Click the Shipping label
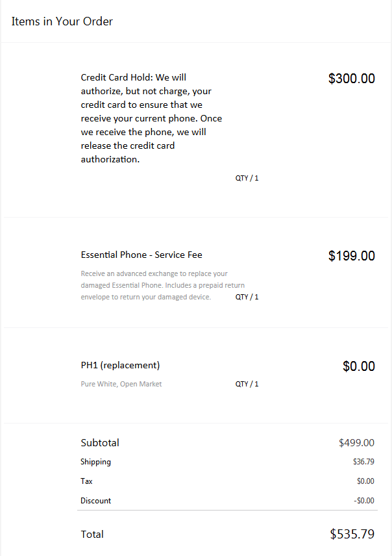Screen dimensions: 392x556 pos(95,462)
